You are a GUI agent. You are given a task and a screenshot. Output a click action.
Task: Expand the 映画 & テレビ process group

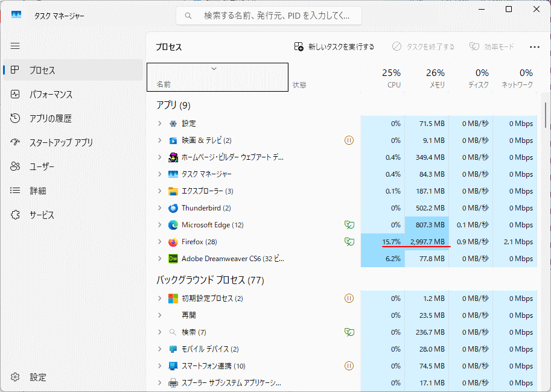pos(159,141)
